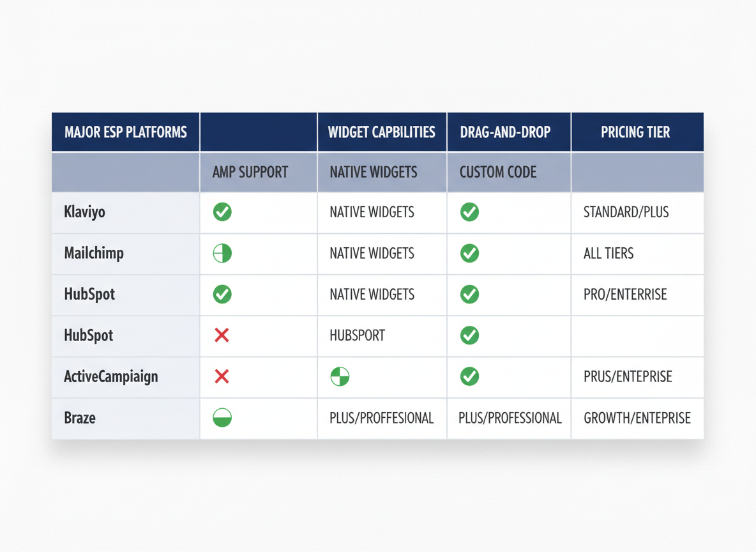This screenshot has width=756, height=552.
Task: Click the WIDGET CAPBILITIES column header
Action: (381, 132)
